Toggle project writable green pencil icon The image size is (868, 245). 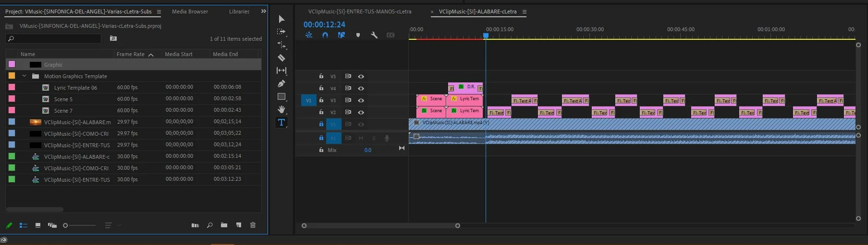[9, 225]
